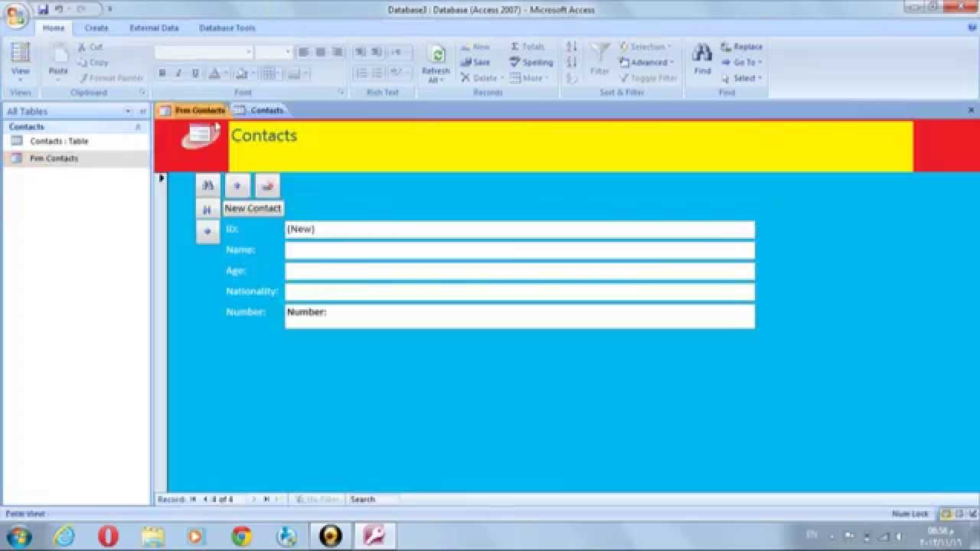The image size is (980, 551).
Task: Click the Totals button
Action: (x=528, y=47)
